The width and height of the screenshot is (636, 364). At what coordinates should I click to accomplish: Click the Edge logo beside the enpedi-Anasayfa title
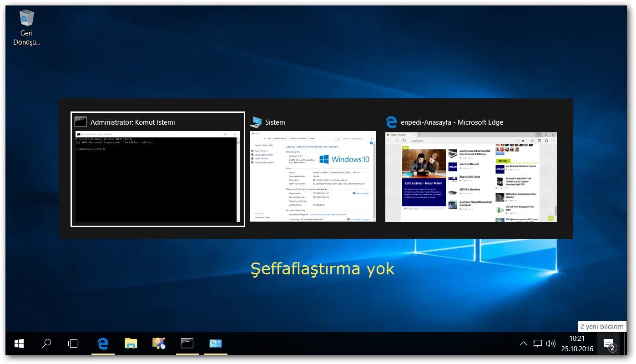(391, 122)
